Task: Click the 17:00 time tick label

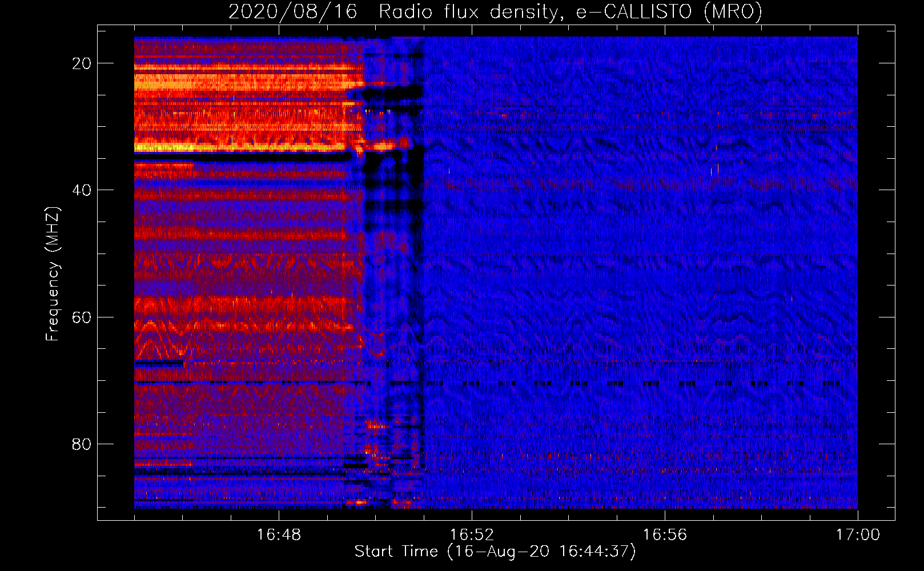Action: pyautogui.click(x=858, y=535)
